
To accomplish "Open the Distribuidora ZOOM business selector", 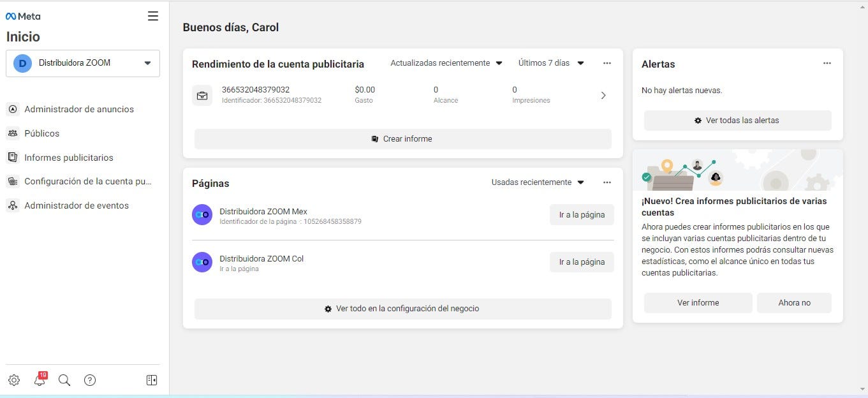I will tap(83, 63).
